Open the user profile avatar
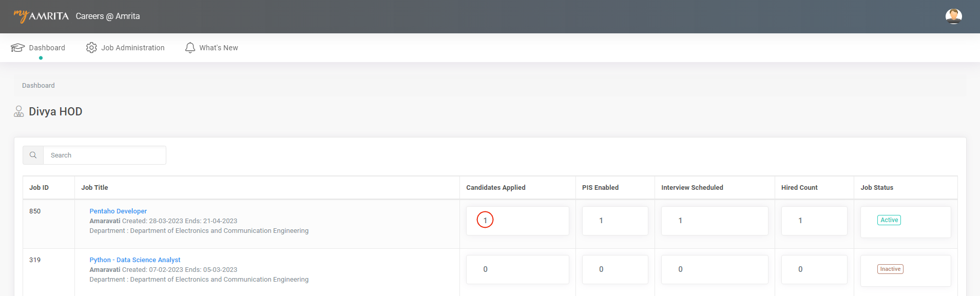Viewport: 980px width, 296px height. click(x=953, y=16)
